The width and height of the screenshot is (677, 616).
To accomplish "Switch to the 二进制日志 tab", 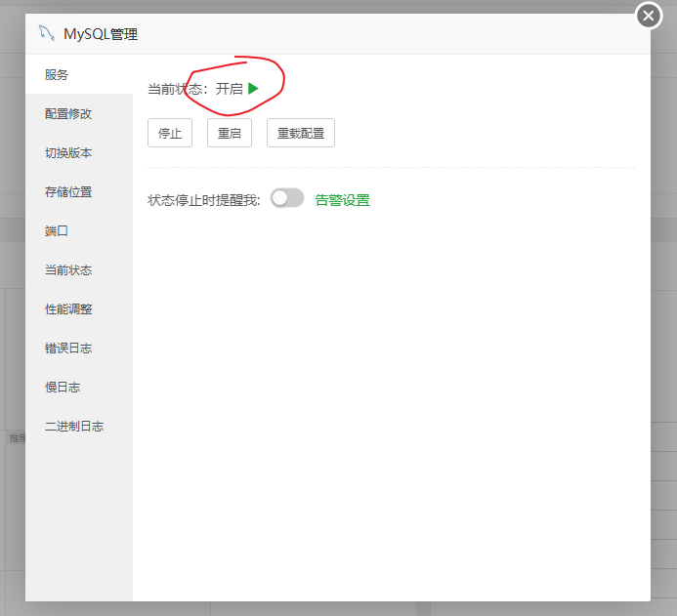I will click(x=79, y=427).
